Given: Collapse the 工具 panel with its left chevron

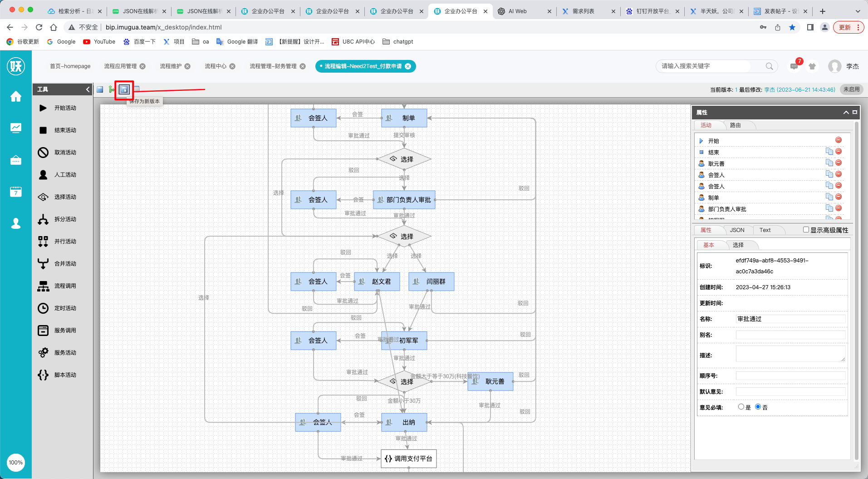Looking at the screenshot, I should pyautogui.click(x=88, y=89).
